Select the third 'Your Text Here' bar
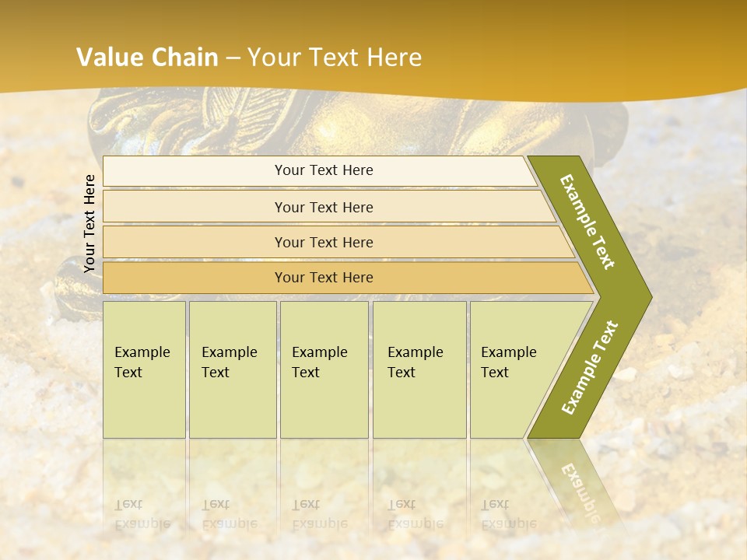Viewport: 747px width, 560px height. tap(338, 242)
